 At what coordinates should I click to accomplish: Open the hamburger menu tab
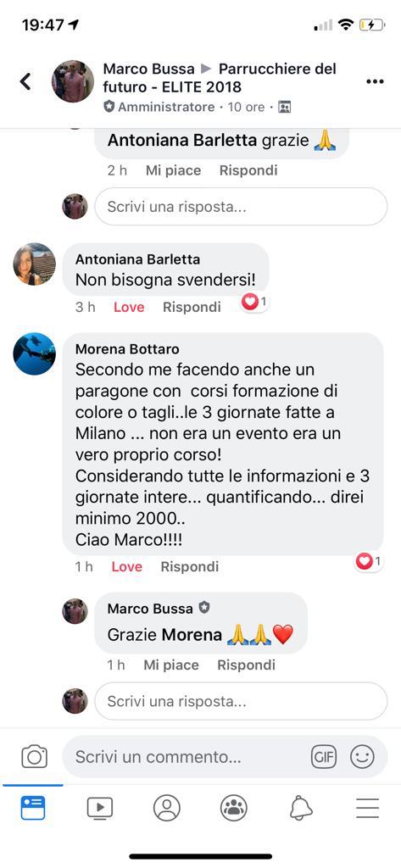pyautogui.click(x=368, y=808)
